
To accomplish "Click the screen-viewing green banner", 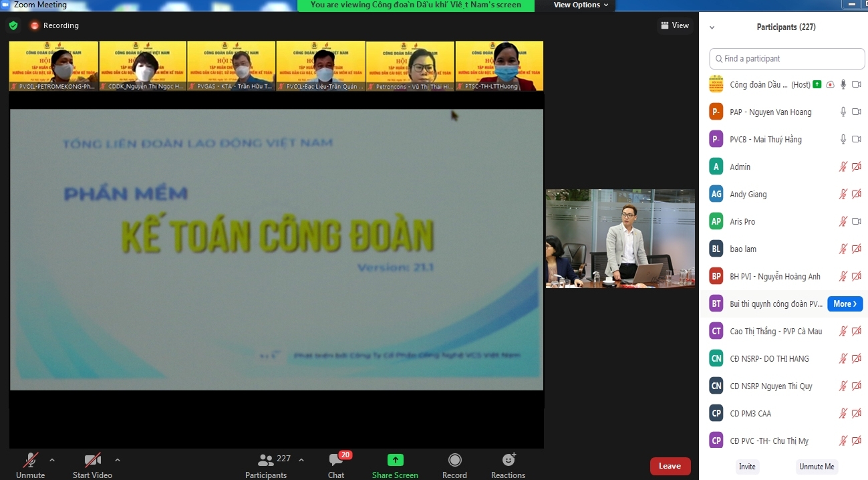I will click(416, 5).
